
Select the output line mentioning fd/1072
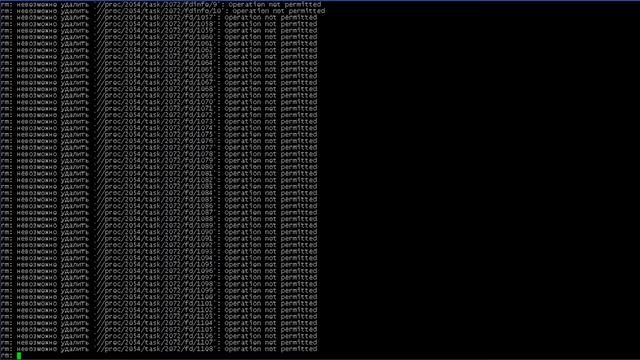click(158, 116)
